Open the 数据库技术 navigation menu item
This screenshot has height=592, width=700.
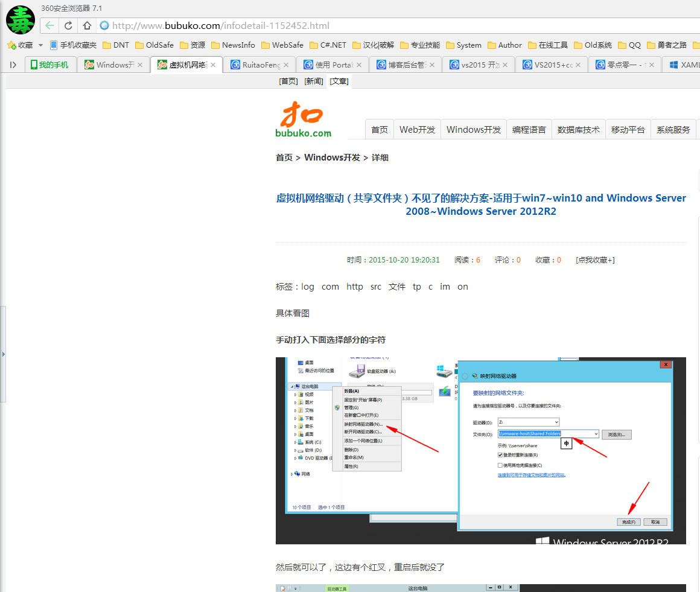coord(579,130)
